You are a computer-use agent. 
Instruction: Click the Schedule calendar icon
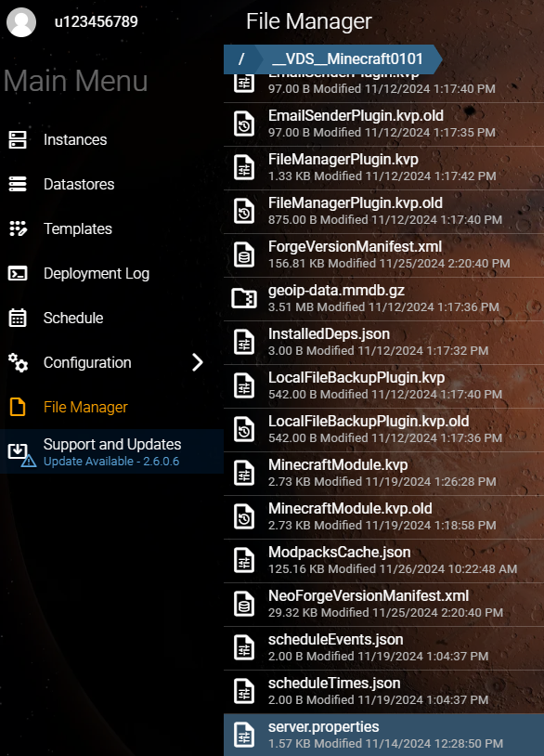(x=18, y=318)
